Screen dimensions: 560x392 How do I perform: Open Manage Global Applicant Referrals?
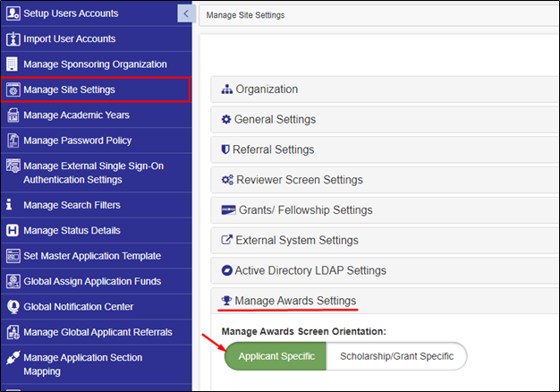pos(96,332)
